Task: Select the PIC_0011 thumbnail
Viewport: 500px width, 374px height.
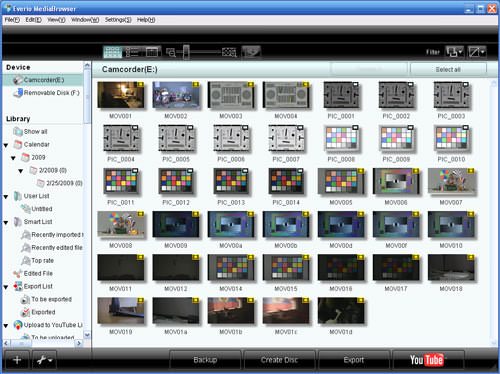Action: (x=121, y=181)
